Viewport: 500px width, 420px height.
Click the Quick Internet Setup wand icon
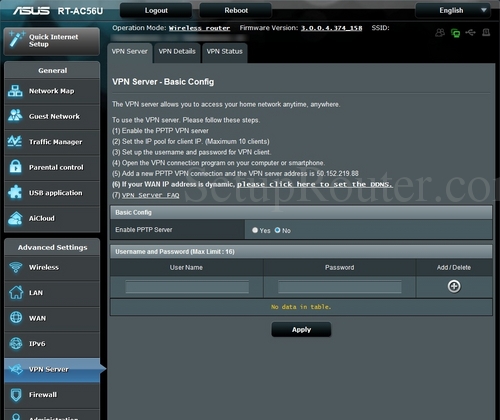[16, 39]
